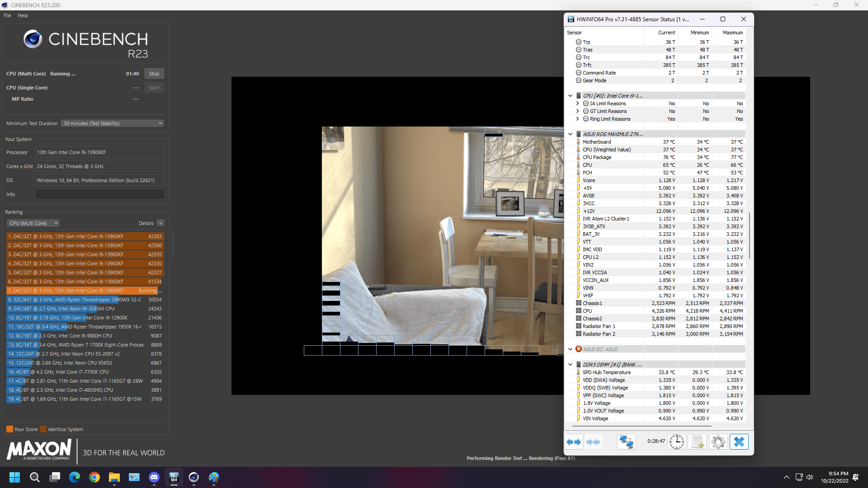This screenshot has height=488, width=868.
Task: Click the CPU Single Core Start button
Action: [154, 88]
